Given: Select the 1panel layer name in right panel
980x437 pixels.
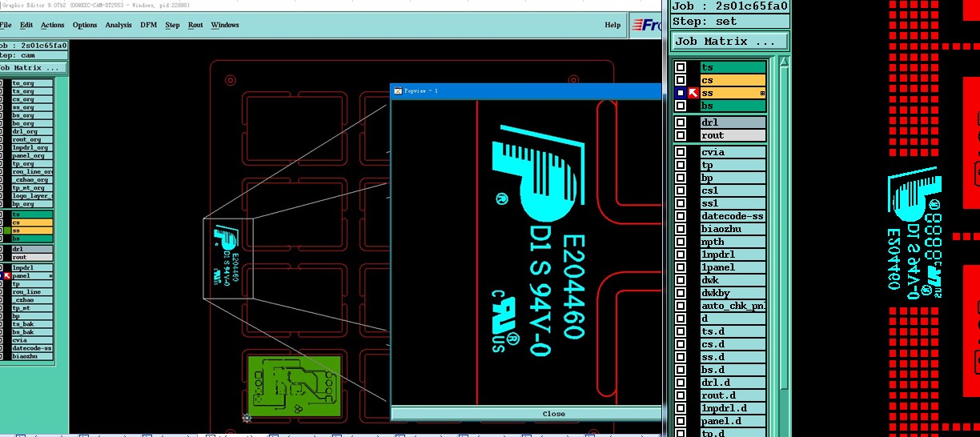Looking at the screenshot, I should (733, 267).
